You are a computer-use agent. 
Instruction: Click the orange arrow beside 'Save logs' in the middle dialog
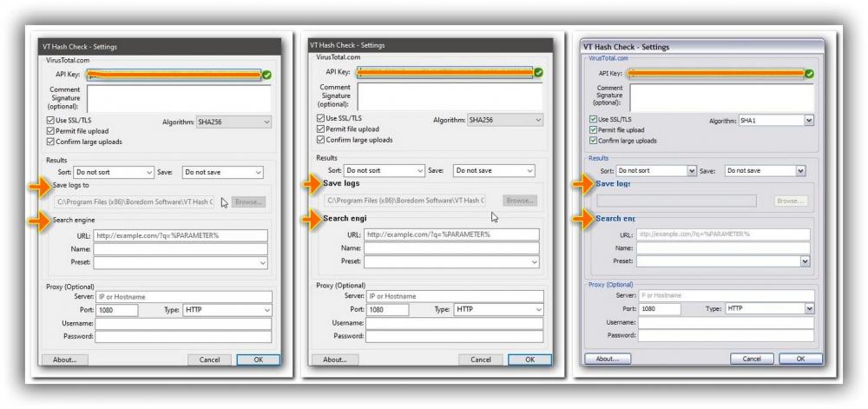pos(310,184)
